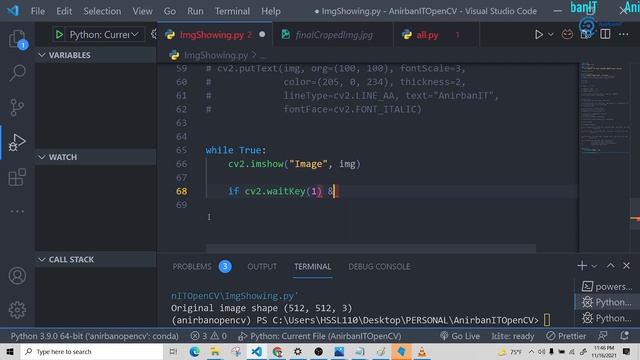The height and width of the screenshot is (360, 640).
Task: Open File Explorer from taskbar
Action: [215, 351]
